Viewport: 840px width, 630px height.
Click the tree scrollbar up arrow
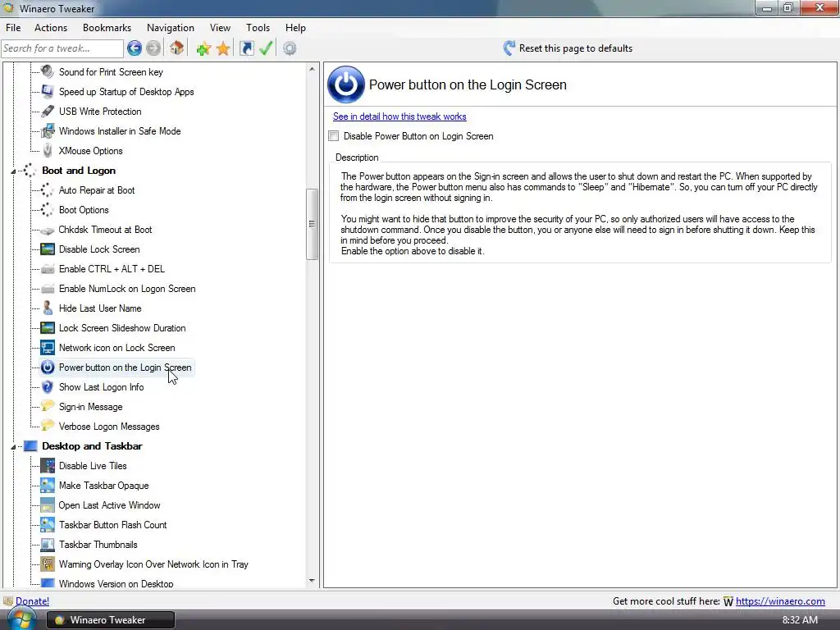tap(313, 69)
